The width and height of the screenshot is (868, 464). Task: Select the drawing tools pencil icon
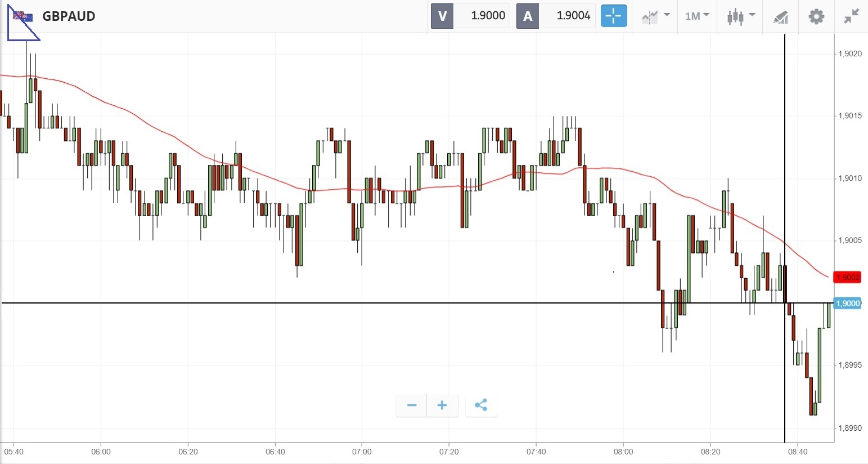[x=781, y=17]
